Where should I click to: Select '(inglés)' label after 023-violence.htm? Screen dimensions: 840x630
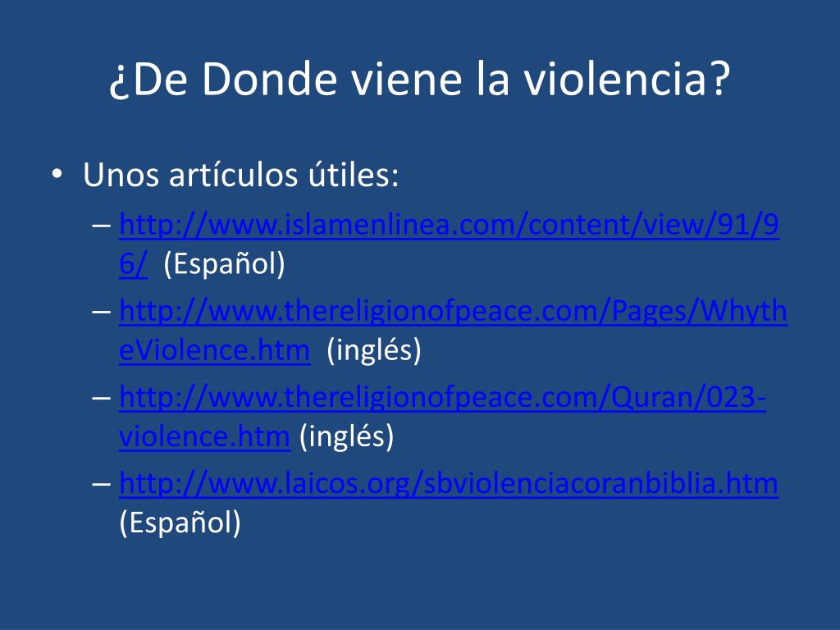[347, 436]
